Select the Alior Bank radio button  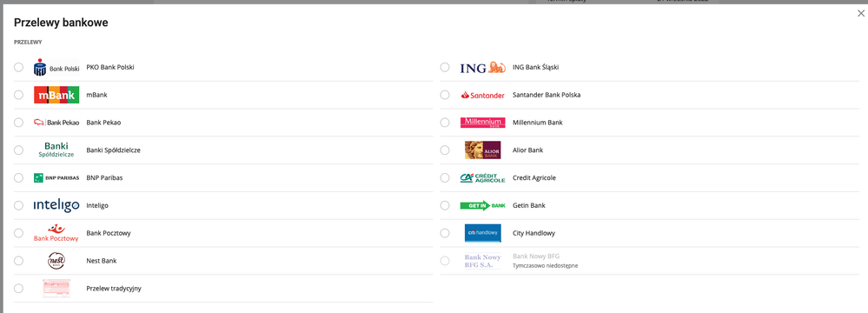[x=445, y=150]
